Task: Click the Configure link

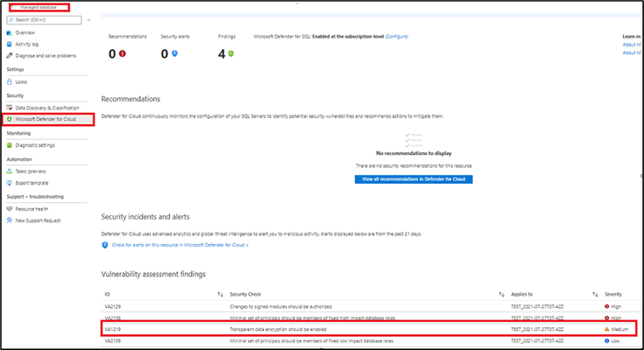Action: [x=397, y=37]
